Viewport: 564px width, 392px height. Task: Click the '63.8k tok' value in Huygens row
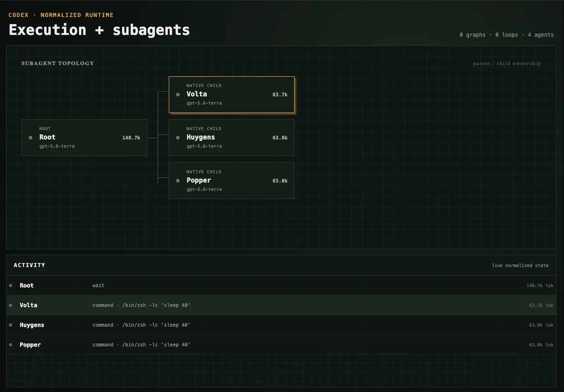click(x=541, y=325)
